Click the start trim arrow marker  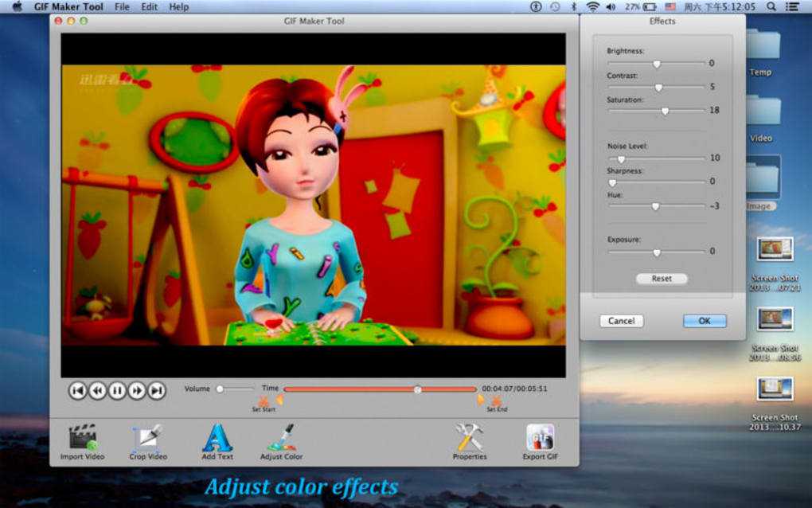[279, 400]
